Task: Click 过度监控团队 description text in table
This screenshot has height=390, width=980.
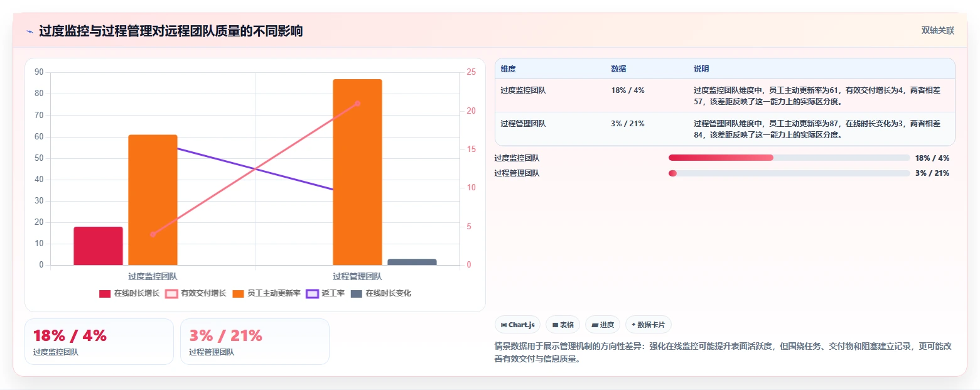Action: [817, 95]
